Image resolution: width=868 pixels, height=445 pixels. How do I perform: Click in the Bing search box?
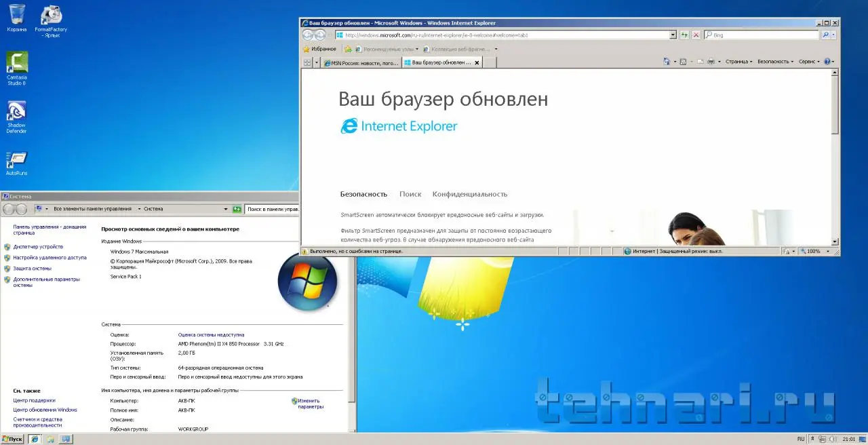click(x=762, y=35)
